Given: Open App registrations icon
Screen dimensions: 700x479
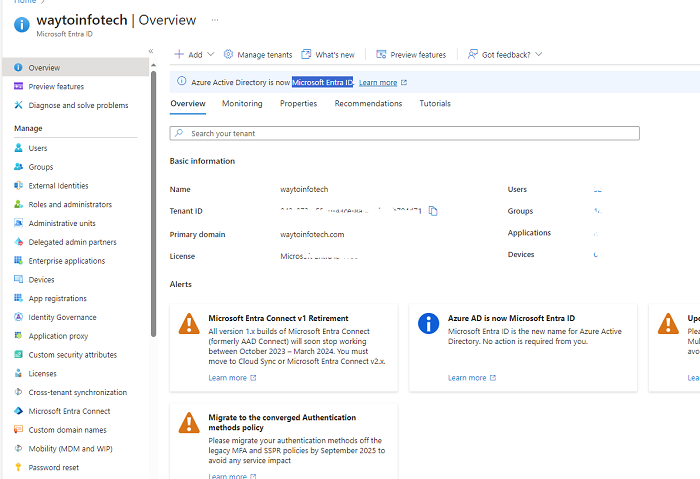Looking at the screenshot, I should (18, 298).
